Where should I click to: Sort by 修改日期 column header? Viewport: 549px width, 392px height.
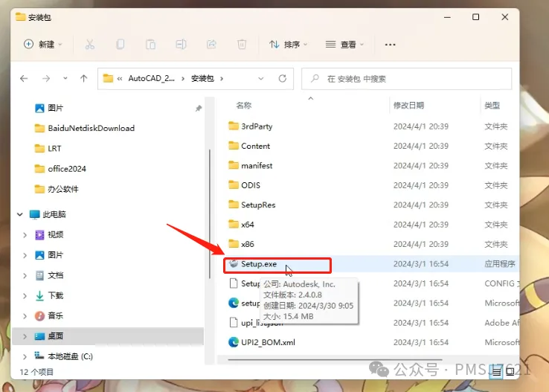pos(408,106)
